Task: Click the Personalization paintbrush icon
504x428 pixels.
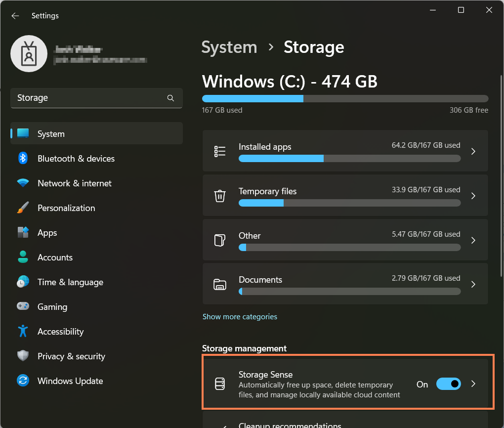Action: 23,208
